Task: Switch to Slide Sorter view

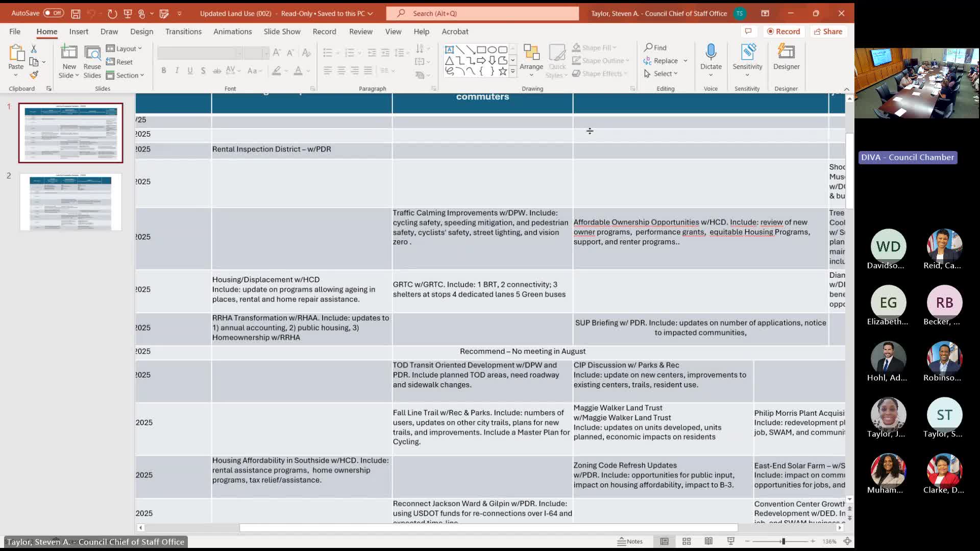Action: point(687,541)
